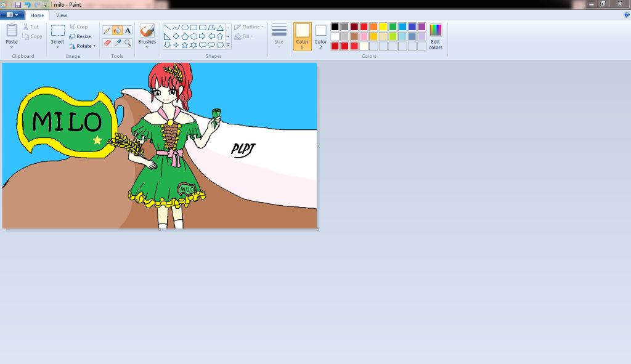This screenshot has width=631, height=364.
Task: Choose the Six-point star shape
Action: pos(193,45)
